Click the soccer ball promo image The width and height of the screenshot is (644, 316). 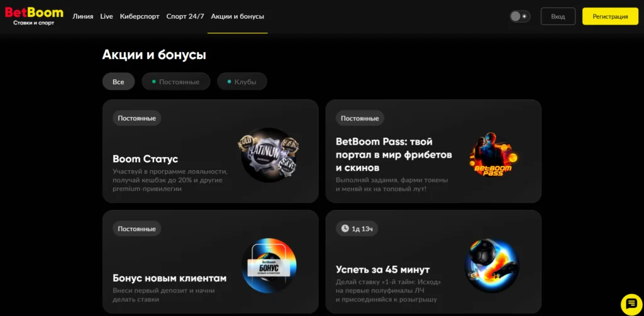[492, 266]
